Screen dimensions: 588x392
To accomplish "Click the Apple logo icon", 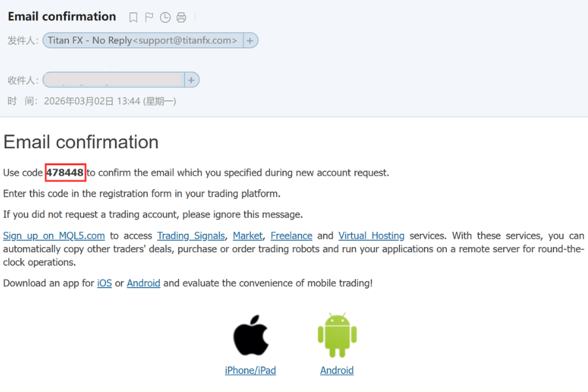I will [251, 335].
